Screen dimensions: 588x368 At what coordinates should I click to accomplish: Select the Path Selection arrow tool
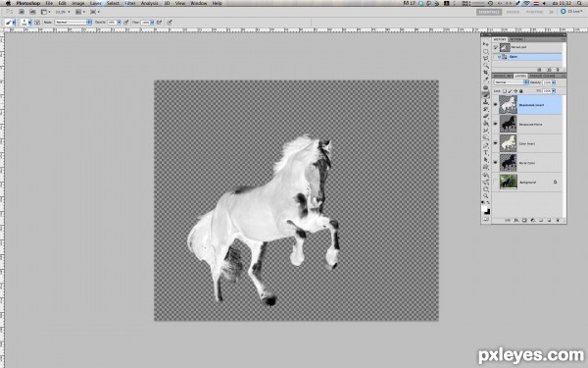pos(486,160)
